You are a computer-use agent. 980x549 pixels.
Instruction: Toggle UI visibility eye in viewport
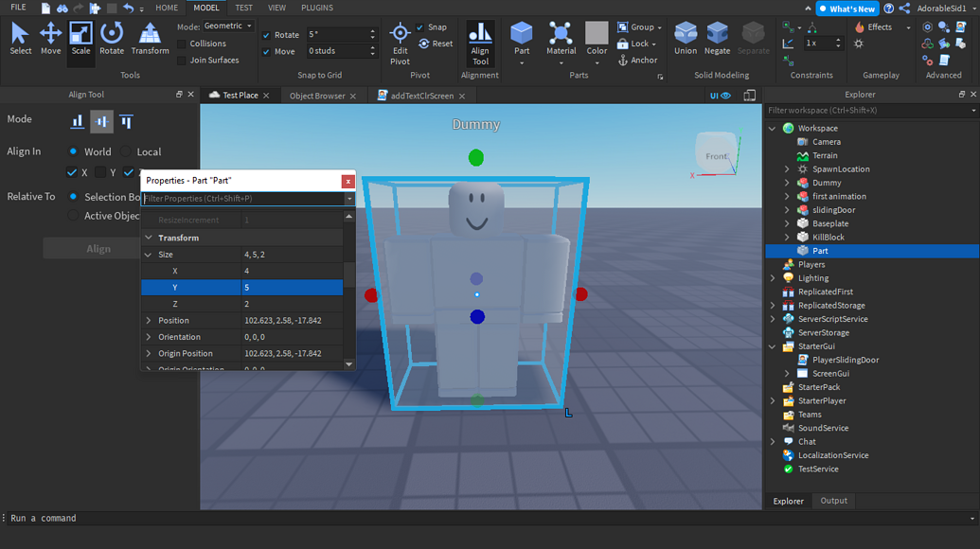[x=720, y=96]
